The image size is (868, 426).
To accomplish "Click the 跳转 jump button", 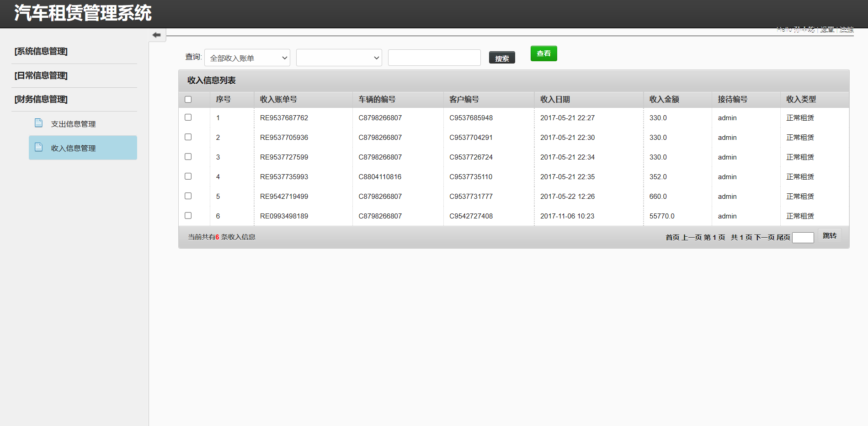I will (830, 236).
